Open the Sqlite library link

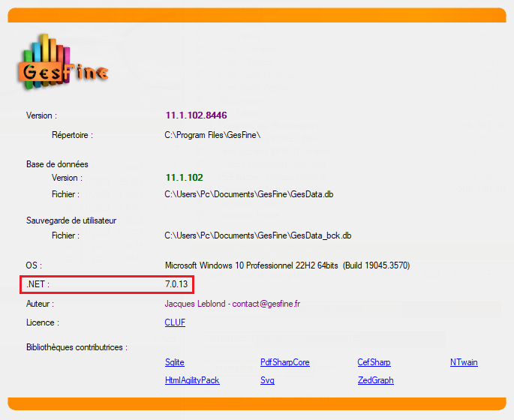174,362
